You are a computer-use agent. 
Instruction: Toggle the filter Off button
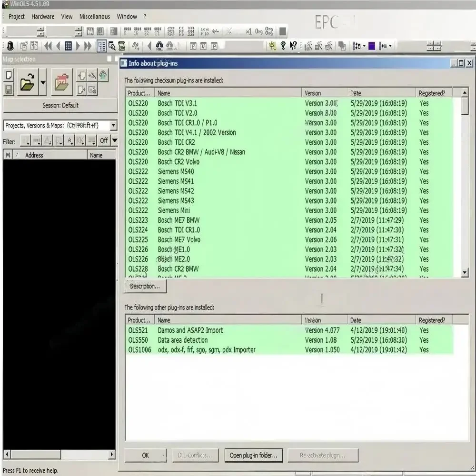pos(104,140)
